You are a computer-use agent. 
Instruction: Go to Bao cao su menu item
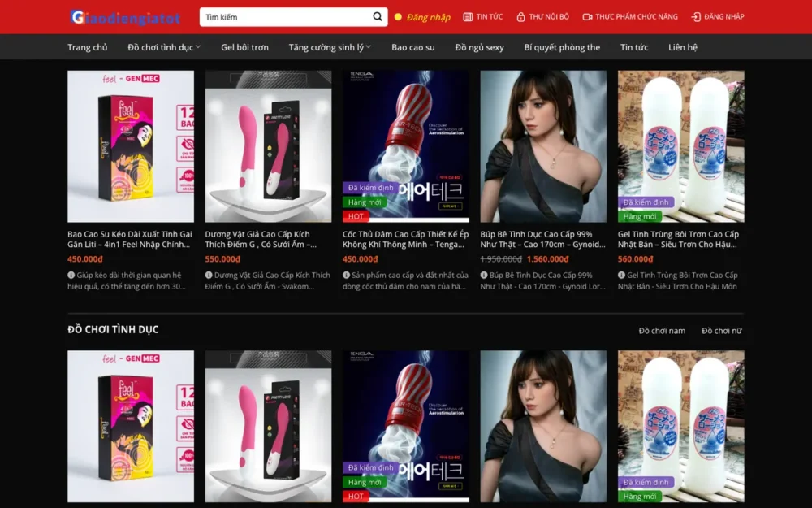(412, 47)
